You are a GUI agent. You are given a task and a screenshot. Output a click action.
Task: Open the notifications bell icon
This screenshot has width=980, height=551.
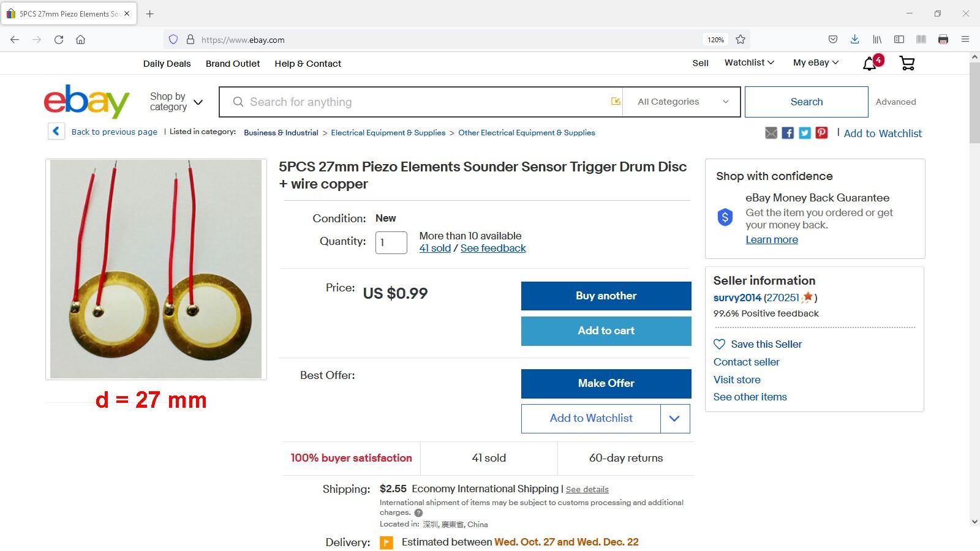click(x=870, y=64)
